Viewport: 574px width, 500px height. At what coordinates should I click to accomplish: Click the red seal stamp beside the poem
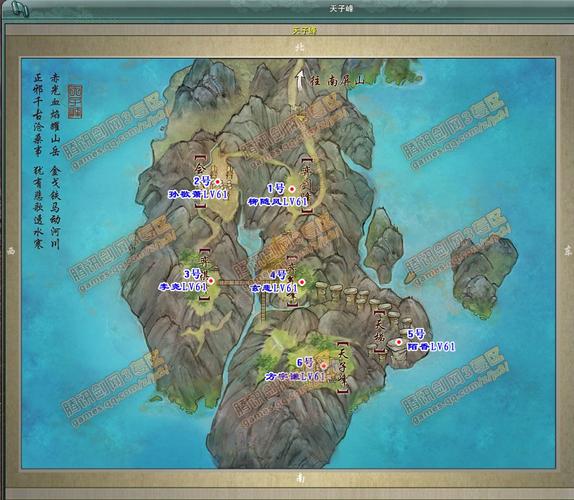[75, 101]
